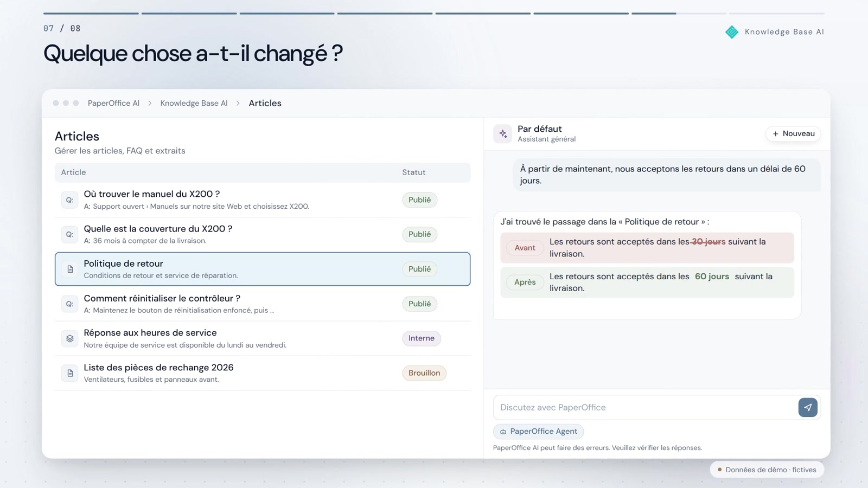Click the struck-through 30 jours text
868x488 pixels.
point(708,242)
